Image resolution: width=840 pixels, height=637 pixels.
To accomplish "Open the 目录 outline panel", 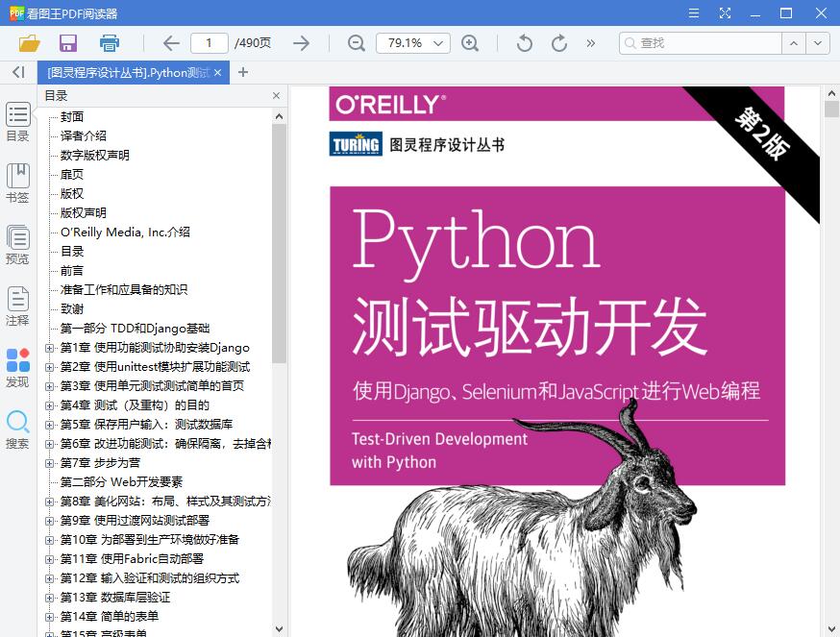I will pos(17,122).
